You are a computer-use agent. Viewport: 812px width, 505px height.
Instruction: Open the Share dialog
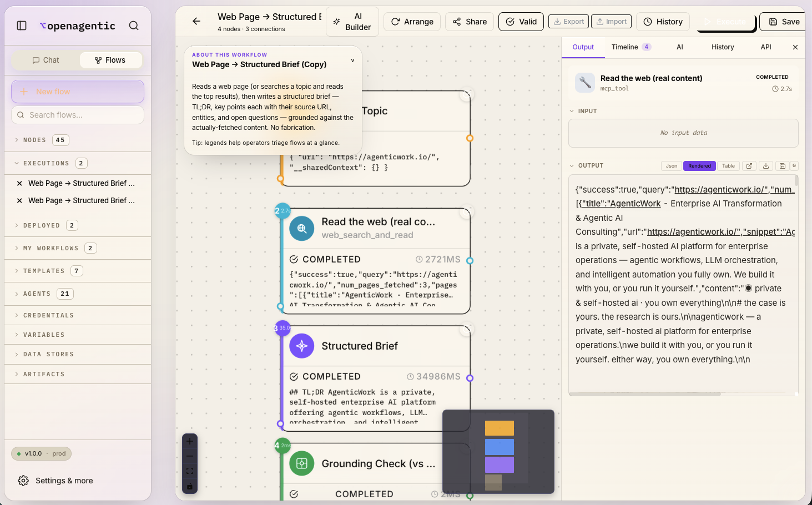(x=470, y=22)
